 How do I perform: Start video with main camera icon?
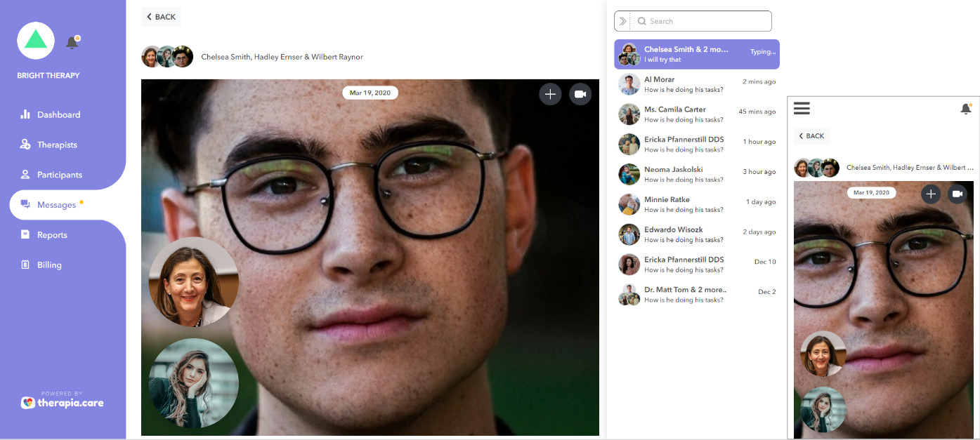pyautogui.click(x=580, y=94)
